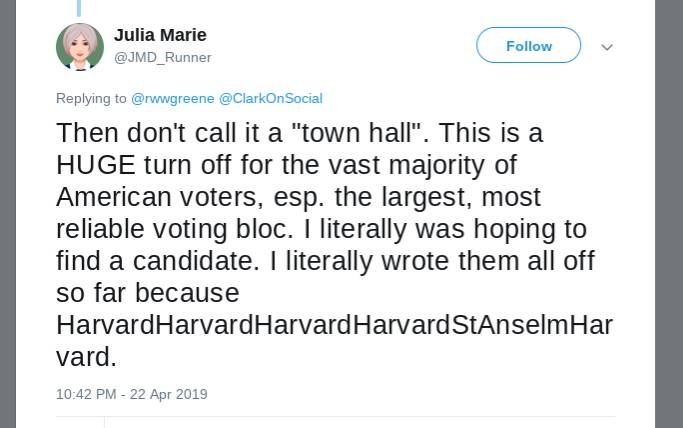
Task: Open the @ClarkOnSocial profile link
Action: (270, 98)
